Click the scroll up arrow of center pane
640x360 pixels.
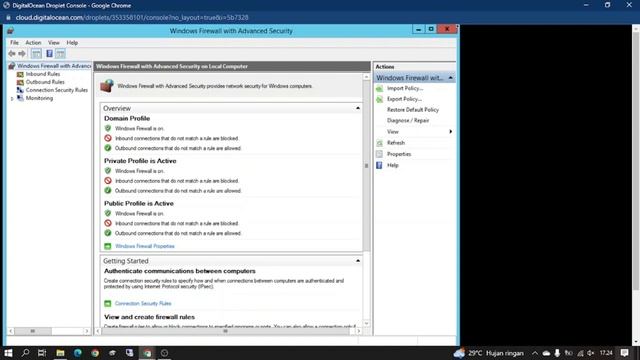366,77
